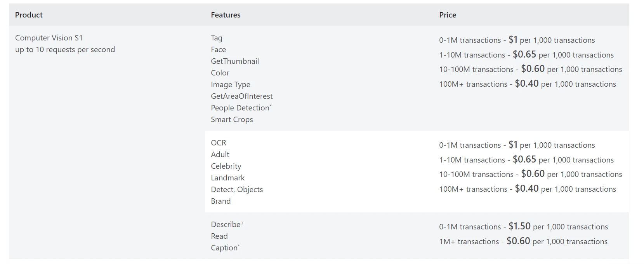Click the Landmark feature

click(228, 178)
